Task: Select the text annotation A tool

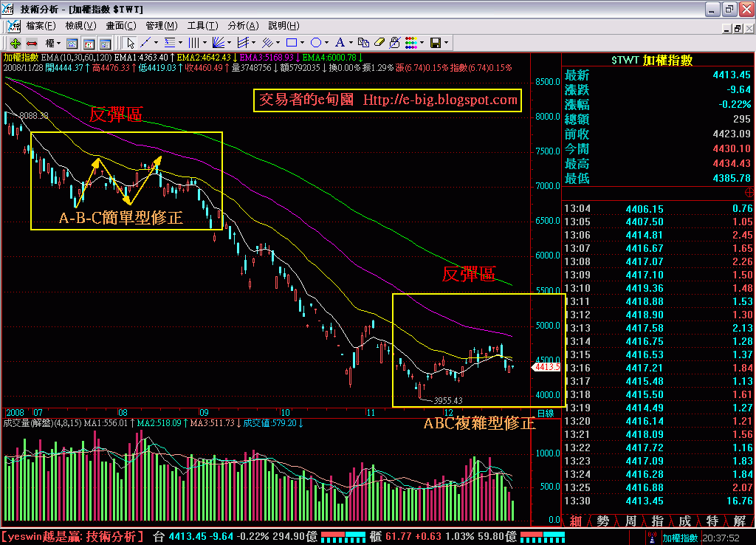Action: pos(340,43)
